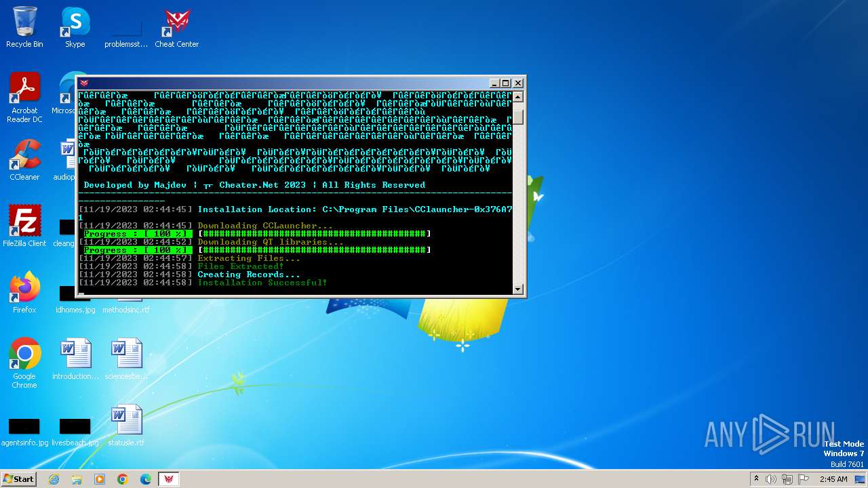
Task: Launch CCleaner from the desktop
Action: 24,160
